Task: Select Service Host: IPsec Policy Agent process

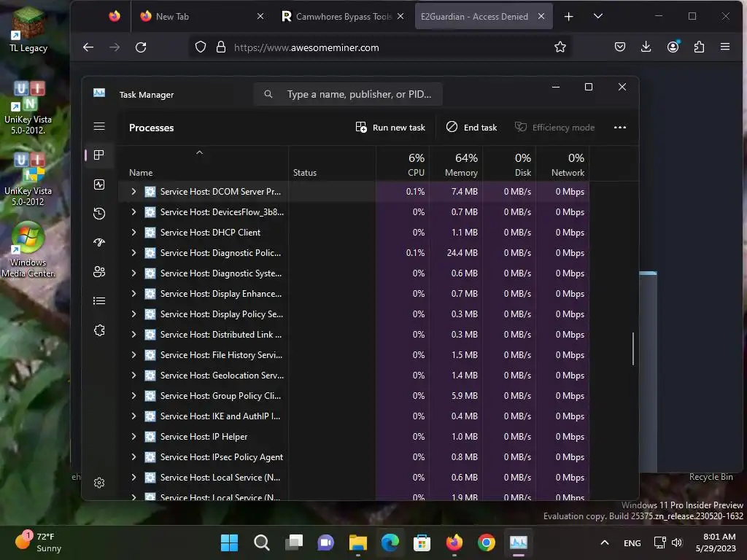Action: (x=354, y=457)
